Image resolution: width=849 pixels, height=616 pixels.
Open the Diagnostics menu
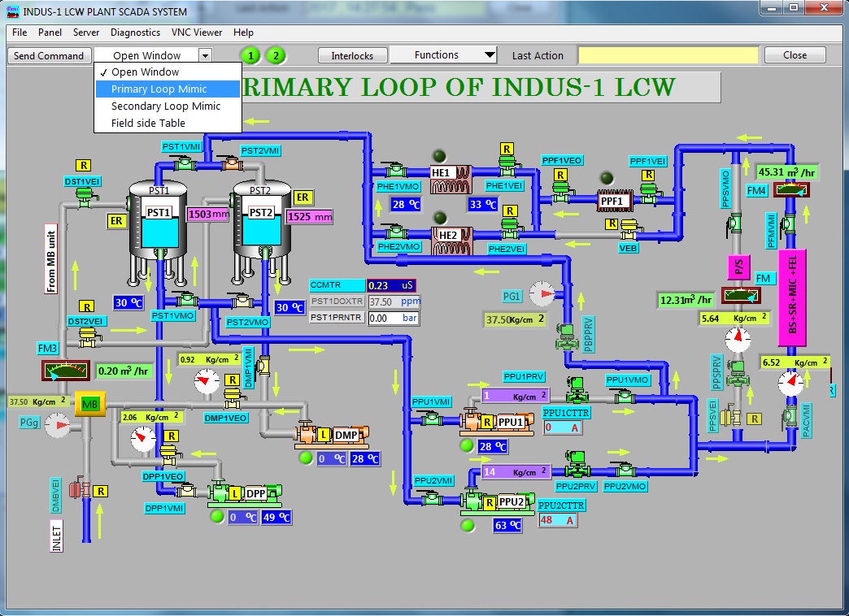[x=135, y=33]
